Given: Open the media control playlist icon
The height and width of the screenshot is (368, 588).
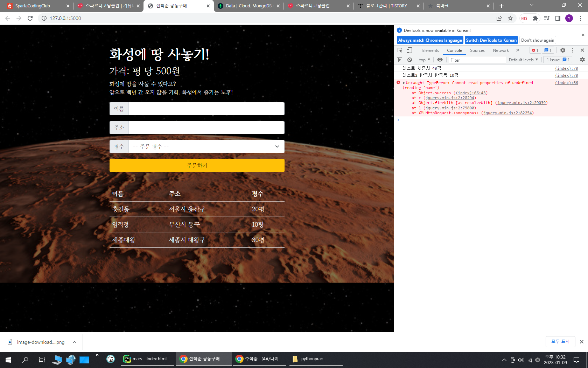Looking at the screenshot, I should [x=547, y=18].
